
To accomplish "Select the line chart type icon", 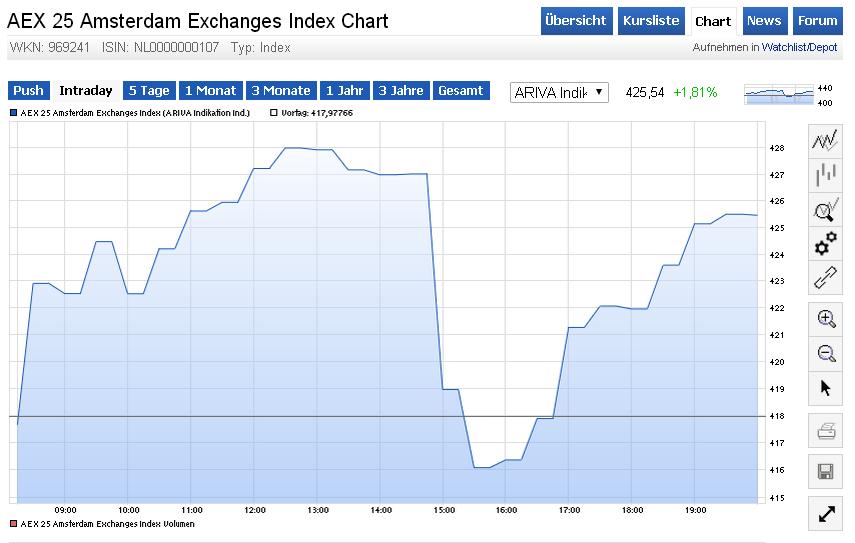I will pyautogui.click(x=826, y=141).
